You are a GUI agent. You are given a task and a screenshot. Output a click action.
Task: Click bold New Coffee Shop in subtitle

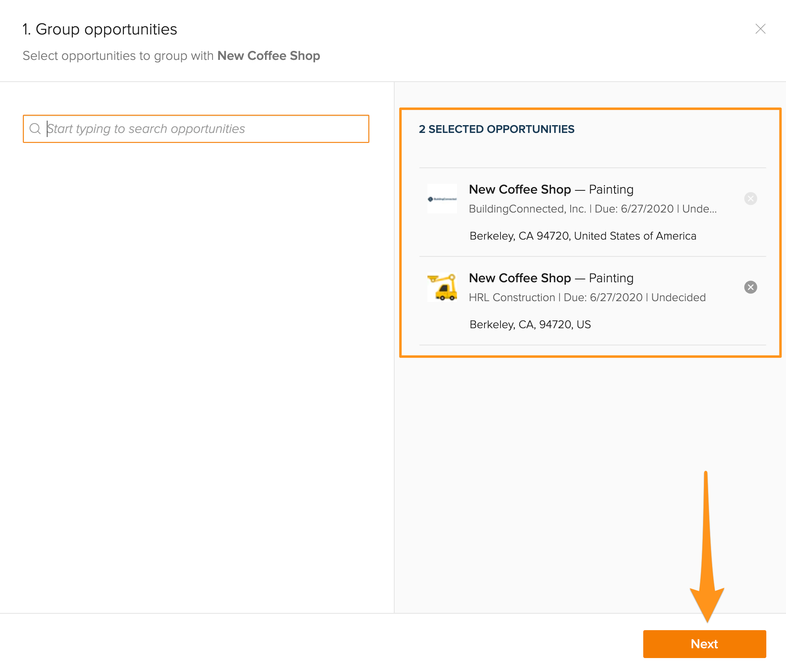click(269, 56)
